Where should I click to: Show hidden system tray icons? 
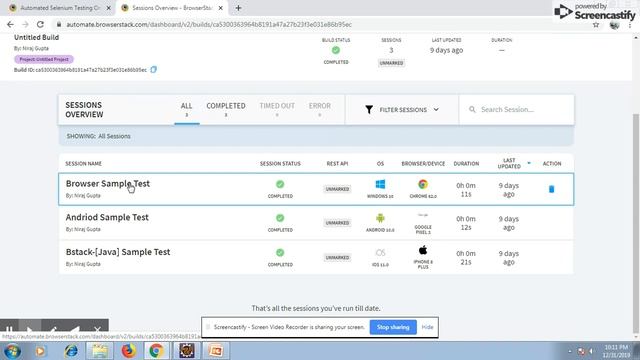click(x=570, y=351)
